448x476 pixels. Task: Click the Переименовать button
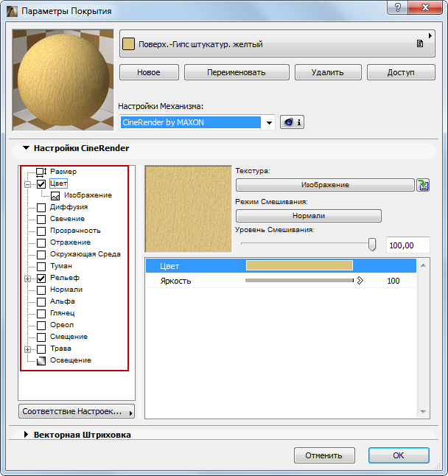tap(237, 72)
